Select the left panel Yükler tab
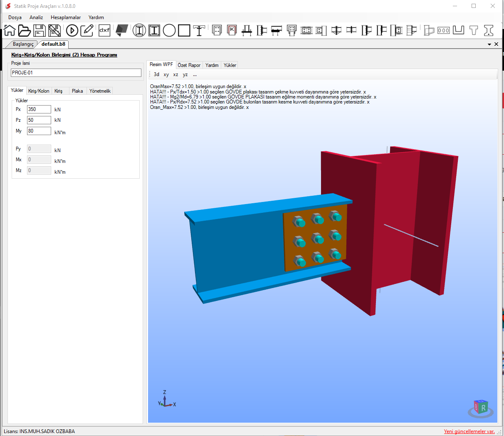 (17, 90)
